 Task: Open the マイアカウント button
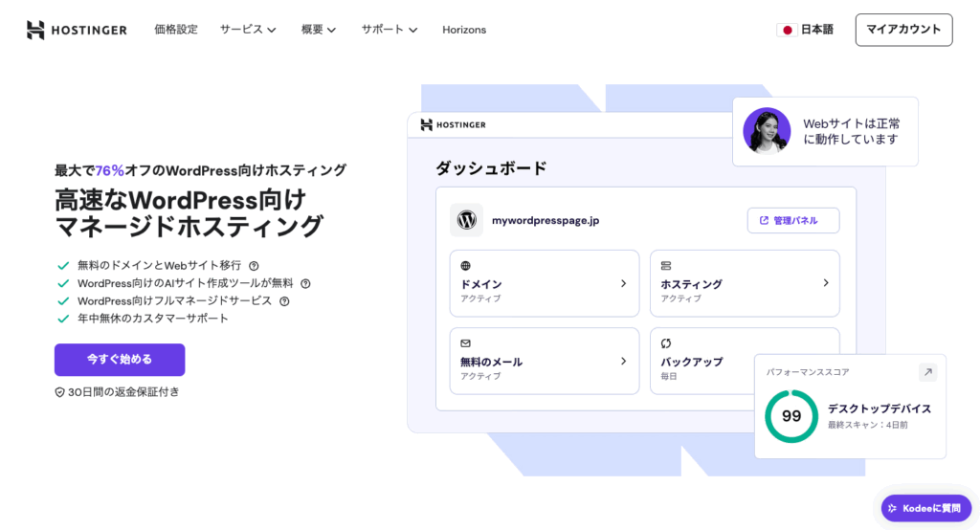coord(903,30)
